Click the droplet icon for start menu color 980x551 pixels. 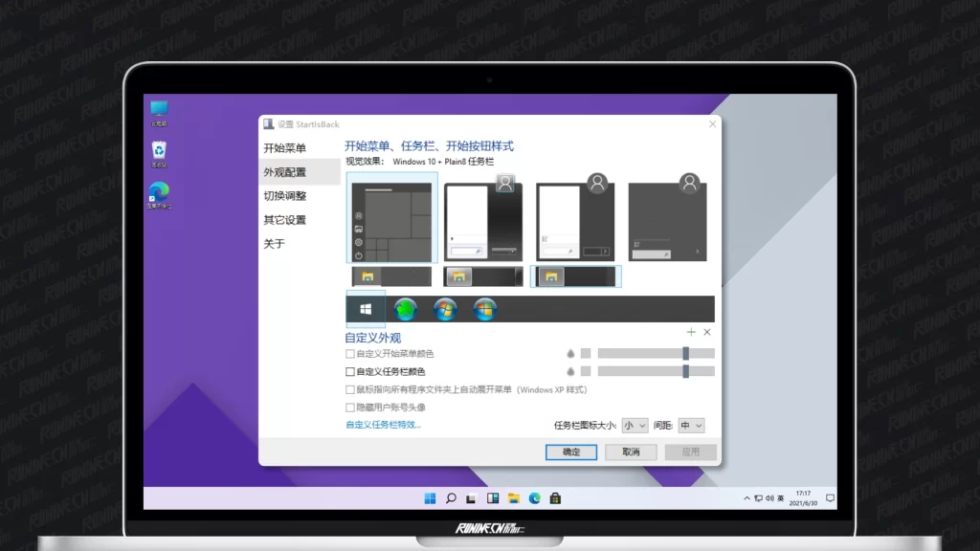570,353
